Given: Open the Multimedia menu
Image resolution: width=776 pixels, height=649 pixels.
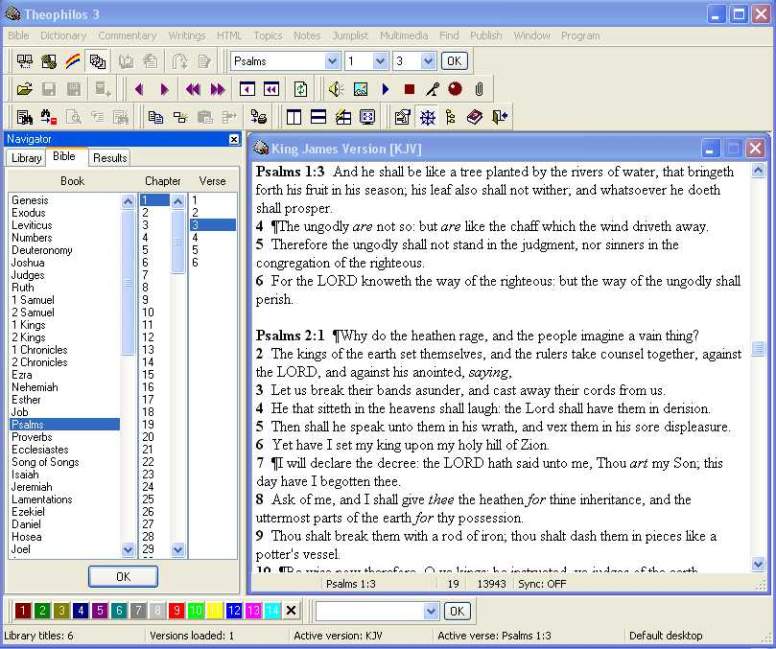Looking at the screenshot, I should click(403, 36).
